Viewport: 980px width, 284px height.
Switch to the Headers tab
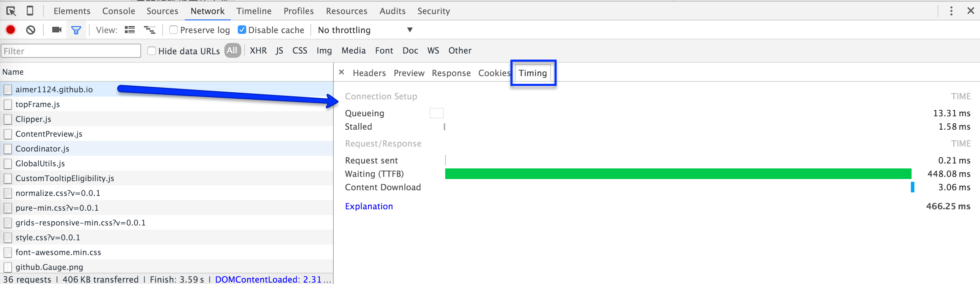point(369,73)
